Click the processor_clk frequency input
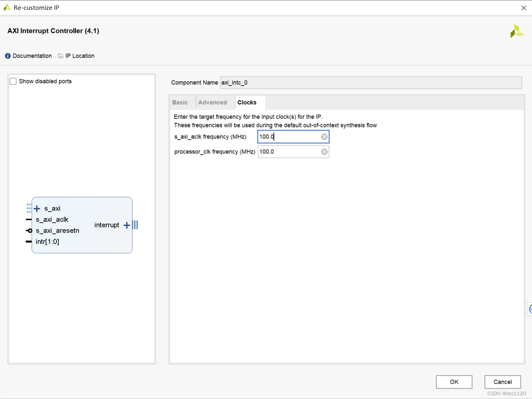Image resolution: width=532 pixels, height=399 pixels. 289,152
